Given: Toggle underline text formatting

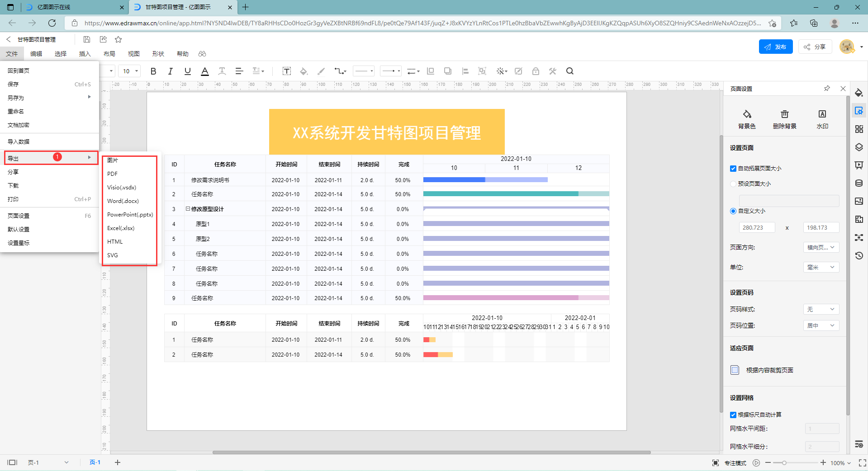Looking at the screenshot, I should click(x=187, y=71).
